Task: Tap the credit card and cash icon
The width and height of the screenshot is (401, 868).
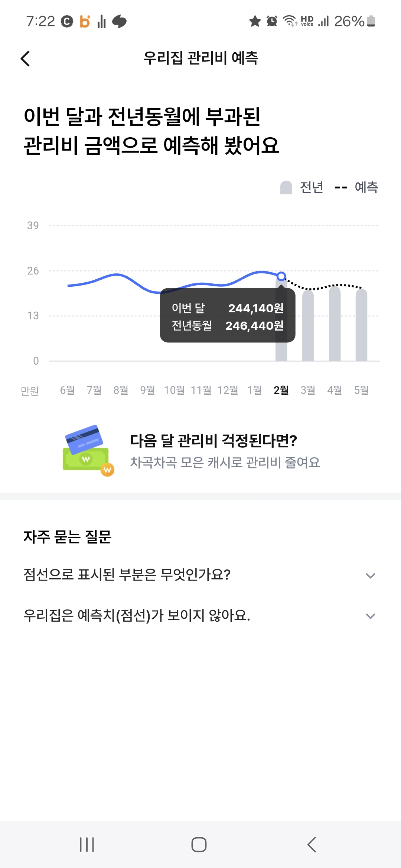Action: coord(88,450)
